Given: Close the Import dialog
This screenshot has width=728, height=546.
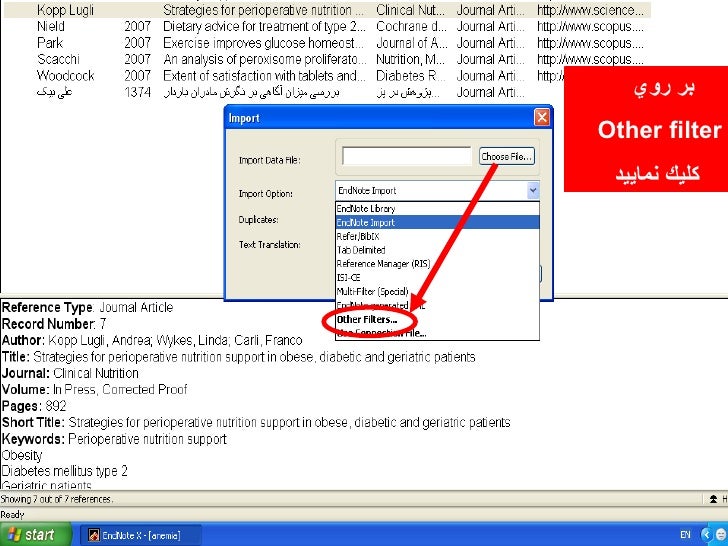Looking at the screenshot, I should 541,117.
